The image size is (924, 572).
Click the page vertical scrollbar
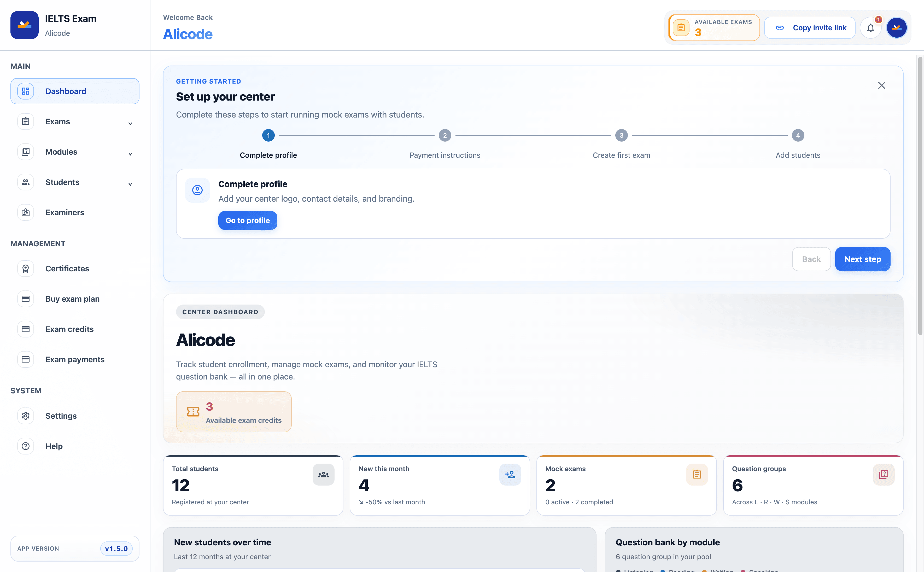[x=920, y=196]
